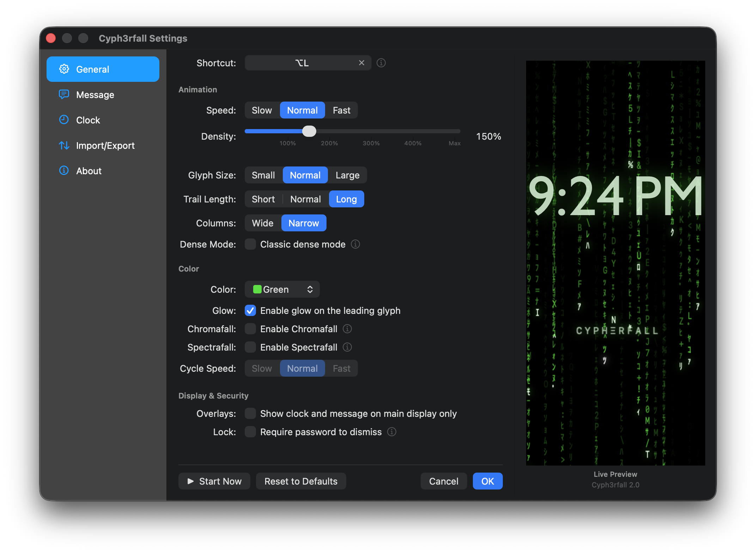The height and width of the screenshot is (553, 756).
Task: Select Narrow columns
Action: click(x=304, y=223)
